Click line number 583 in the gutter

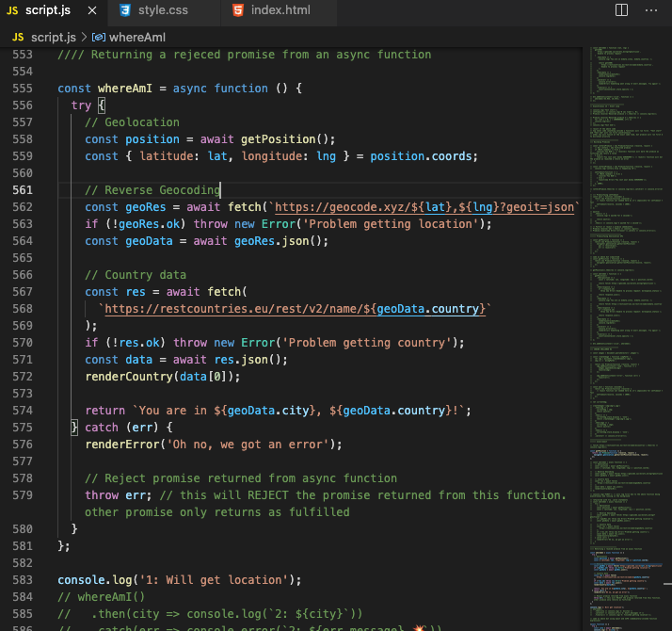coord(23,580)
